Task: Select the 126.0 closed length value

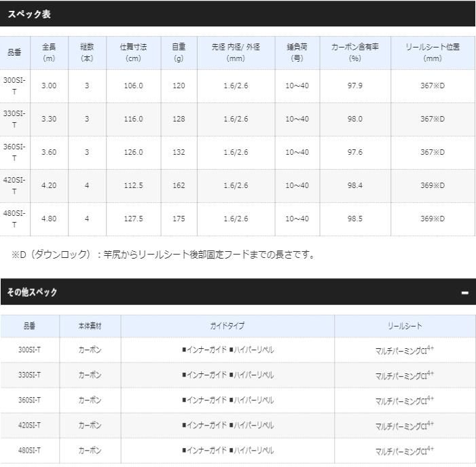Action: (x=133, y=152)
